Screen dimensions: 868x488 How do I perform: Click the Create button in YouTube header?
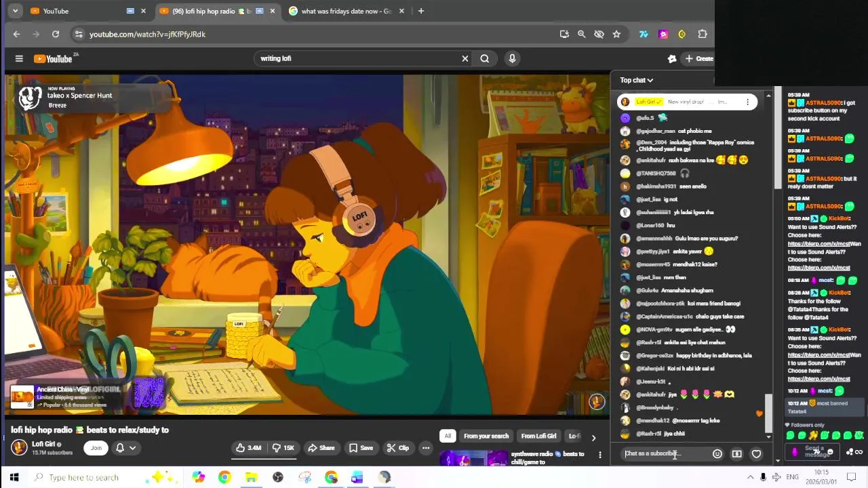pyautogui.click(x=699, y=59)
